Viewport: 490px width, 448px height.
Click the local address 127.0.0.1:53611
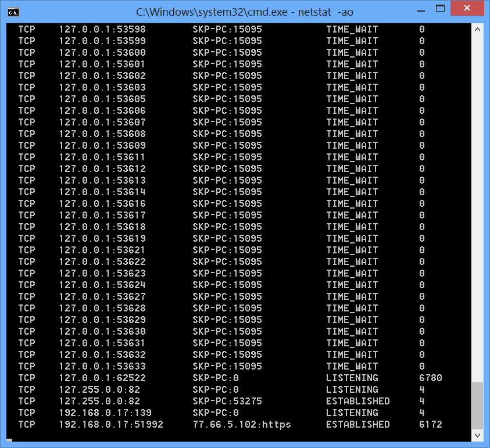[102, 157]
